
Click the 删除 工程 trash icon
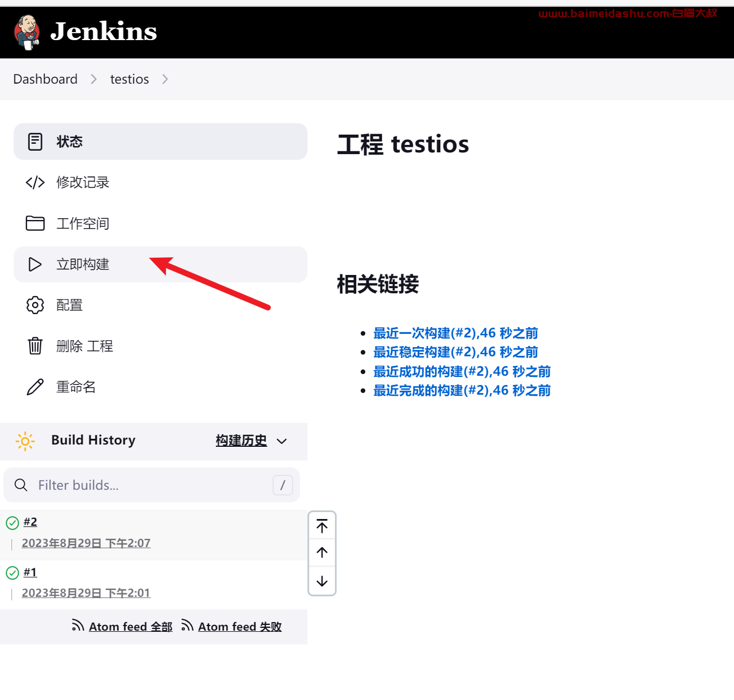35,346
